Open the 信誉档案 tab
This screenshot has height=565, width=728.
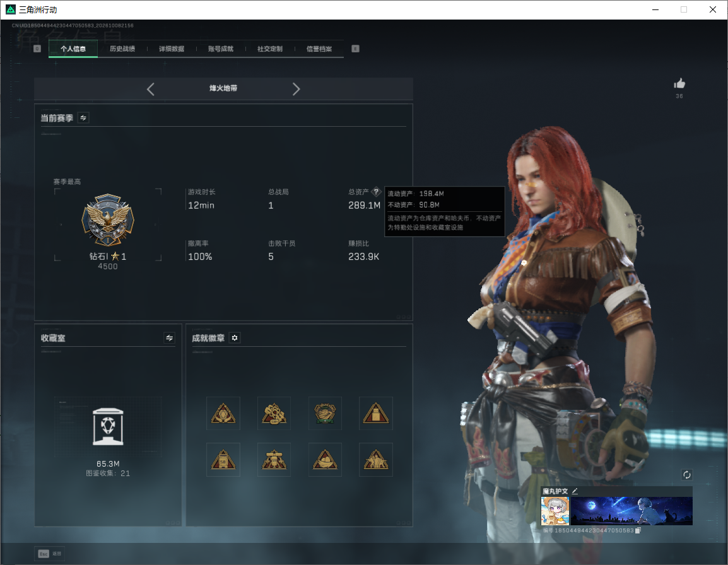click(319, 49)
